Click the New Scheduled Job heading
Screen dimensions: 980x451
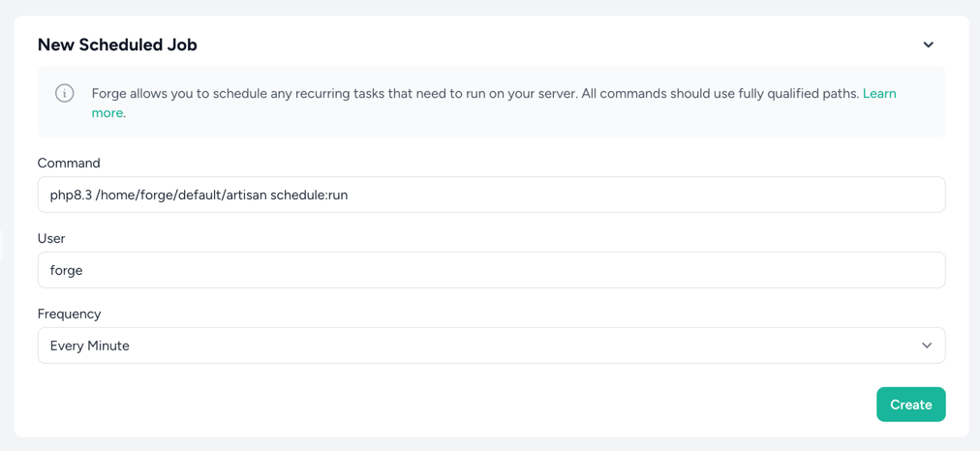pyautogui.click(x=117, y=45)
